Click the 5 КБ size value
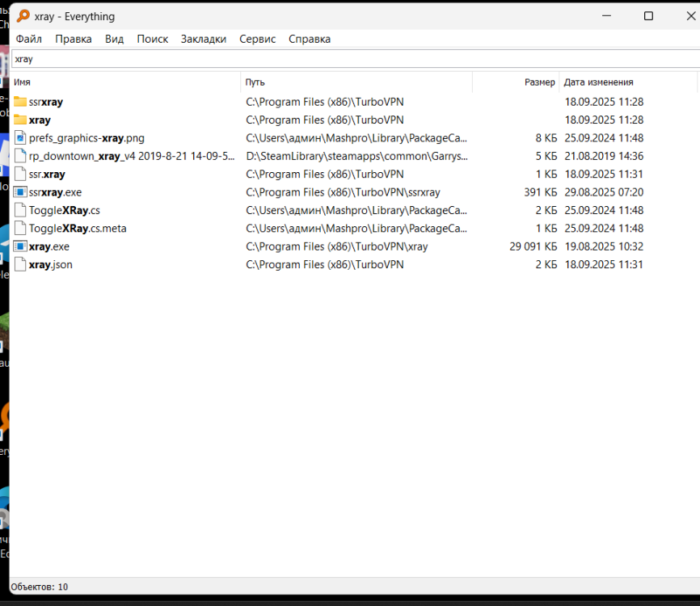Screen dimensions: 700x606 click(546, 156)
